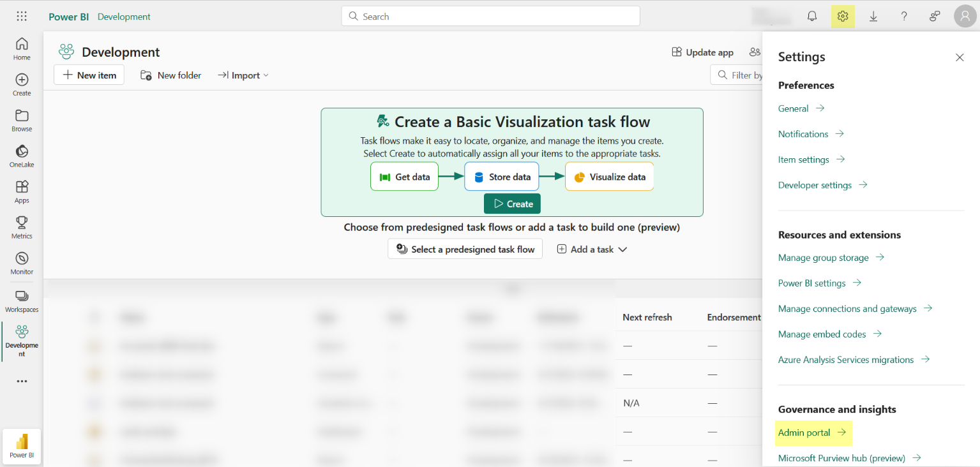This screenshot has height=467, width=980.
Task: Open General preferences
Action: (801, 108)
